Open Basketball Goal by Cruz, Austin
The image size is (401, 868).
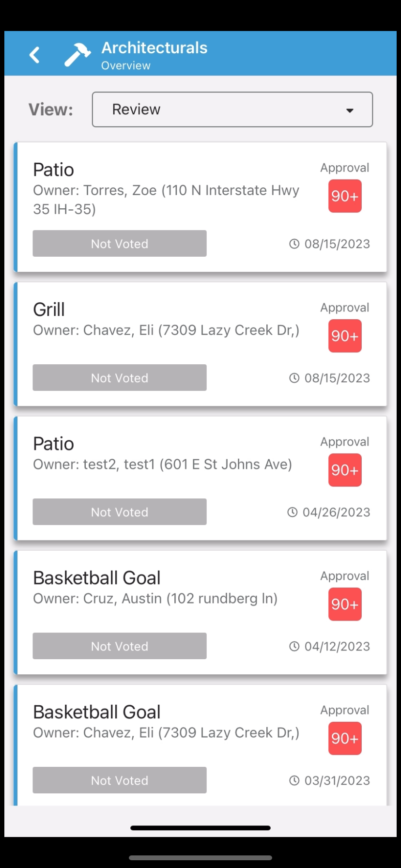point(200,612)
